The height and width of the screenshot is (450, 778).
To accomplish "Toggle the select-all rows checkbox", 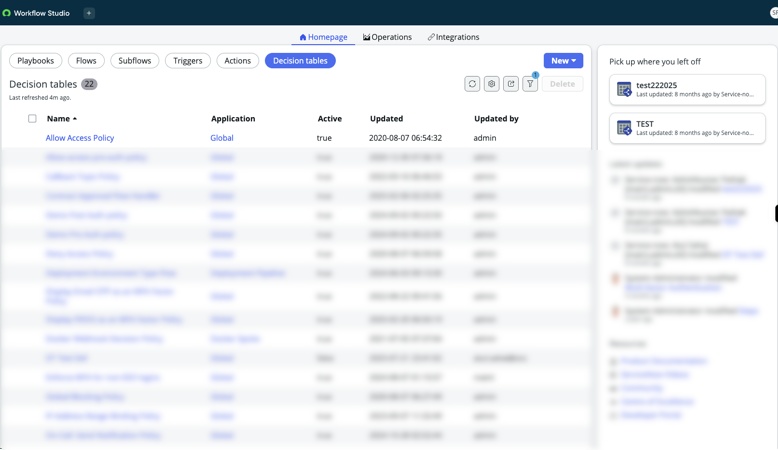I will (x=32, y=119).
